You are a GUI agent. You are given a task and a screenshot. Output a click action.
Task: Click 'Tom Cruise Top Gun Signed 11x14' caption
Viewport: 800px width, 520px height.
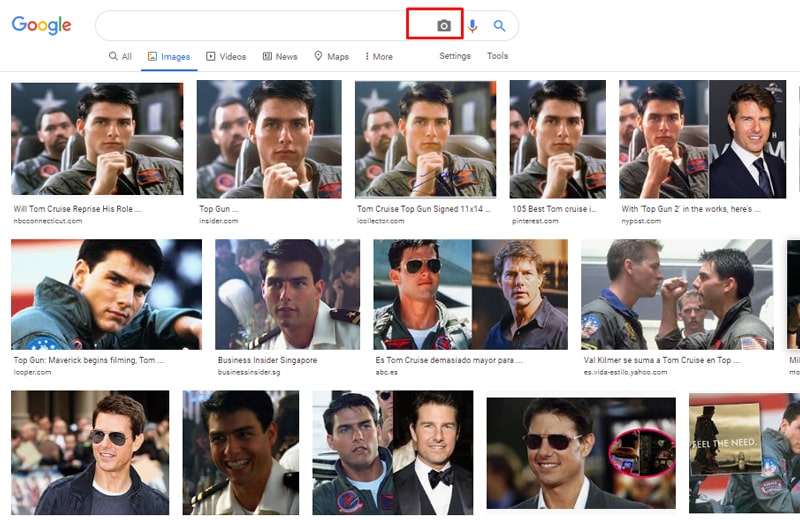(x=423, y=209)
